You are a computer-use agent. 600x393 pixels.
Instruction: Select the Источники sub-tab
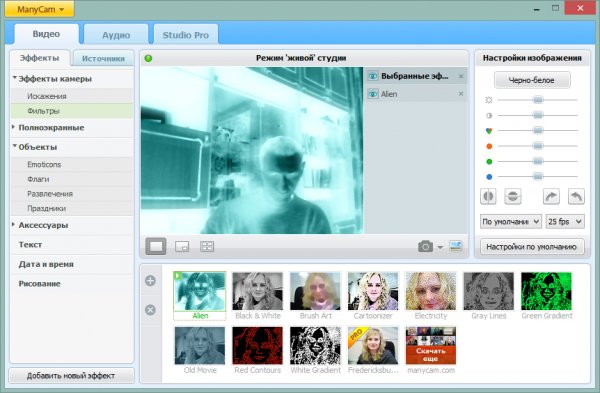coord(103,59)
